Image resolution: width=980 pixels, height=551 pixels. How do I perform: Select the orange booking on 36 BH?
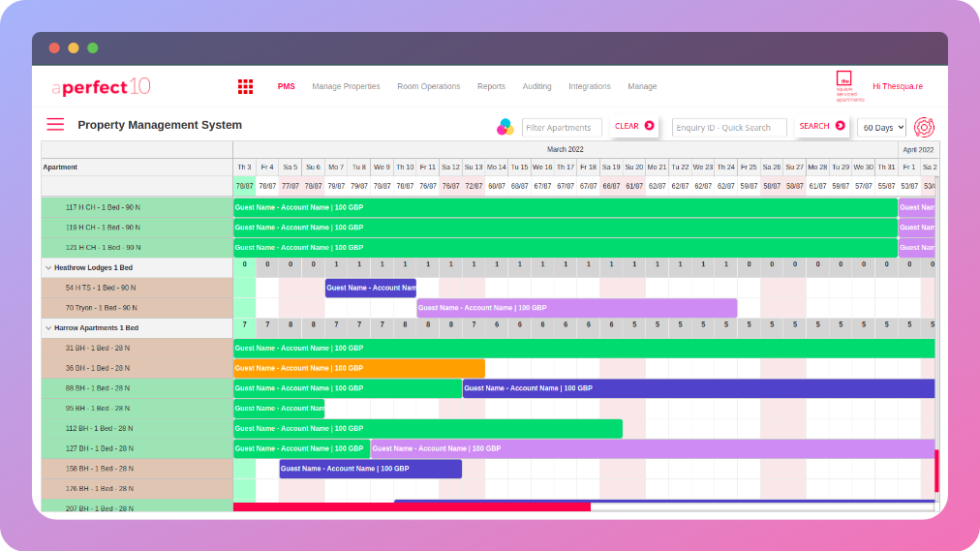[x=358, y=368]
